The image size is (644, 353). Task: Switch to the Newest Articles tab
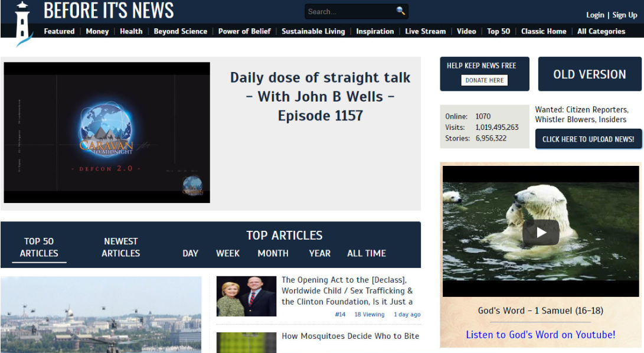120,247
